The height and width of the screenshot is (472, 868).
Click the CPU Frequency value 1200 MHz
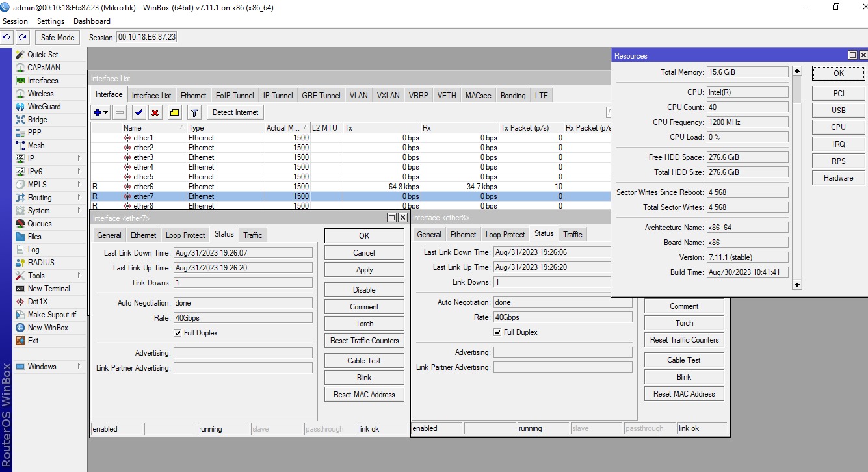[747, 122]
